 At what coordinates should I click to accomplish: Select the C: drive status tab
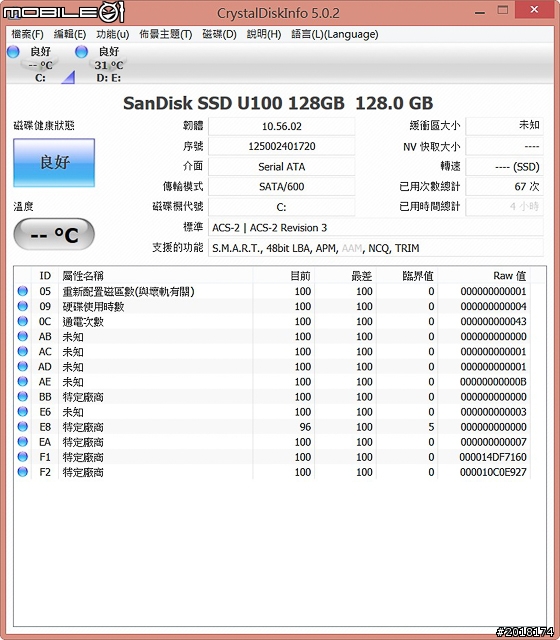[40, 64]
